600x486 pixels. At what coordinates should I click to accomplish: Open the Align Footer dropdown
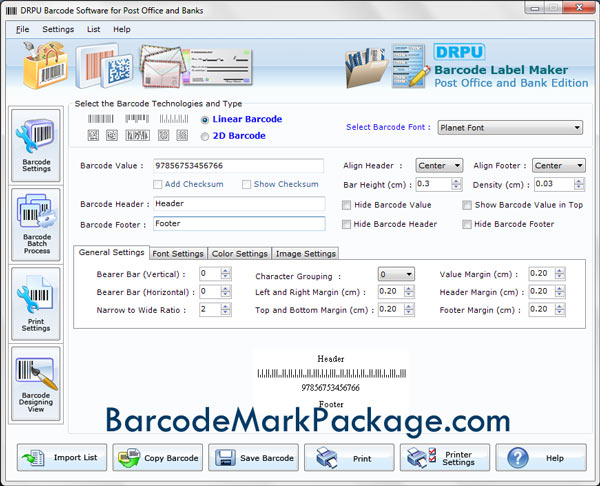559,166
